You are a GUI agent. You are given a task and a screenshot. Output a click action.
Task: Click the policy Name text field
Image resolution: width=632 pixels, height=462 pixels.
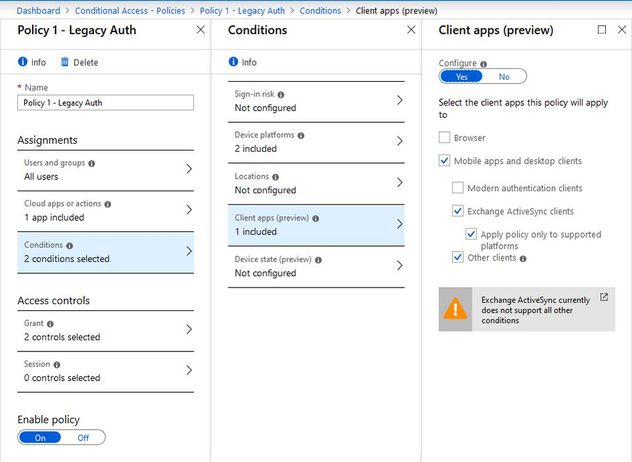coord(106,102)
